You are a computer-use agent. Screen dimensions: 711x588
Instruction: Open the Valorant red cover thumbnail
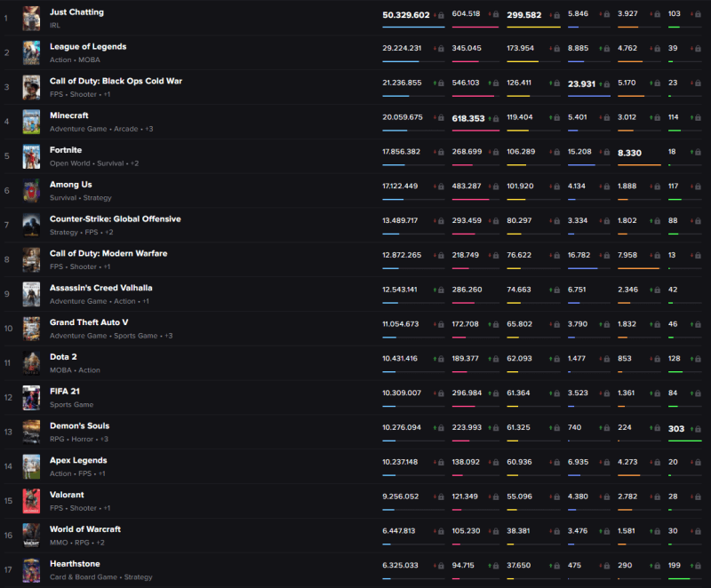tap(31, 501)
